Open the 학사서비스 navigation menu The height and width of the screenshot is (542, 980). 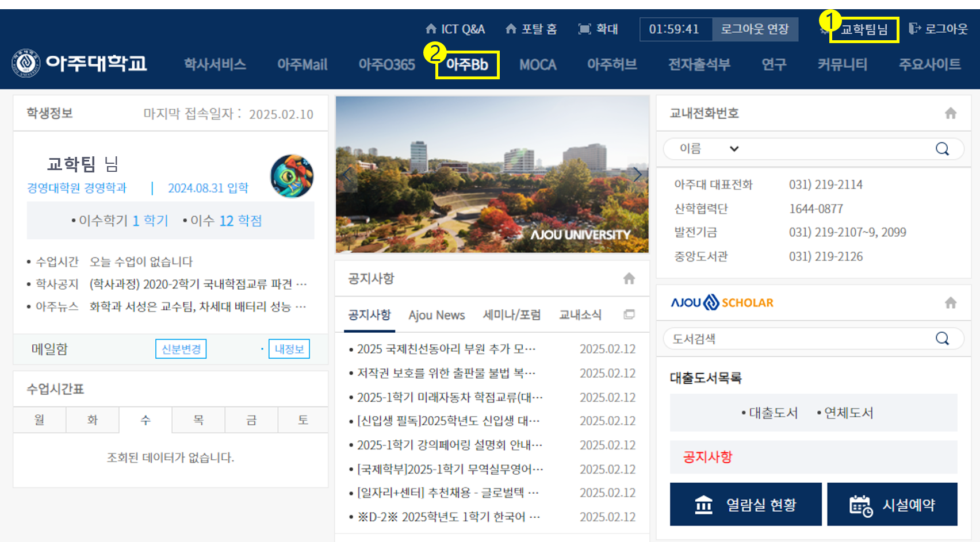point(215,64)
